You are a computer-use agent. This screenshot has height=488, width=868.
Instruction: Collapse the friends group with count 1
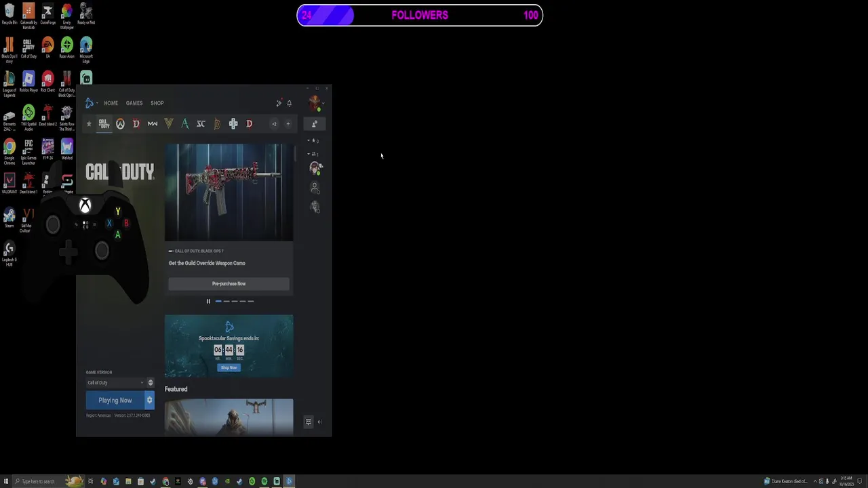point(313,154)
